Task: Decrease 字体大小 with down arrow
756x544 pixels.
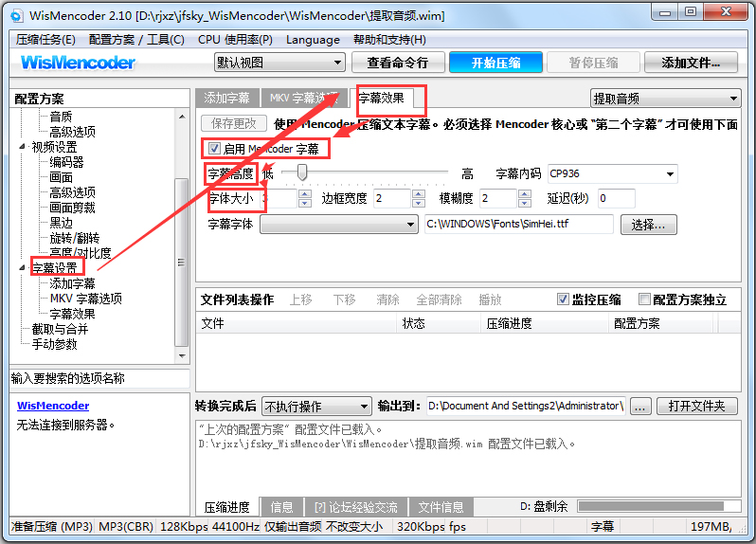Action: (x=305, y=203)
